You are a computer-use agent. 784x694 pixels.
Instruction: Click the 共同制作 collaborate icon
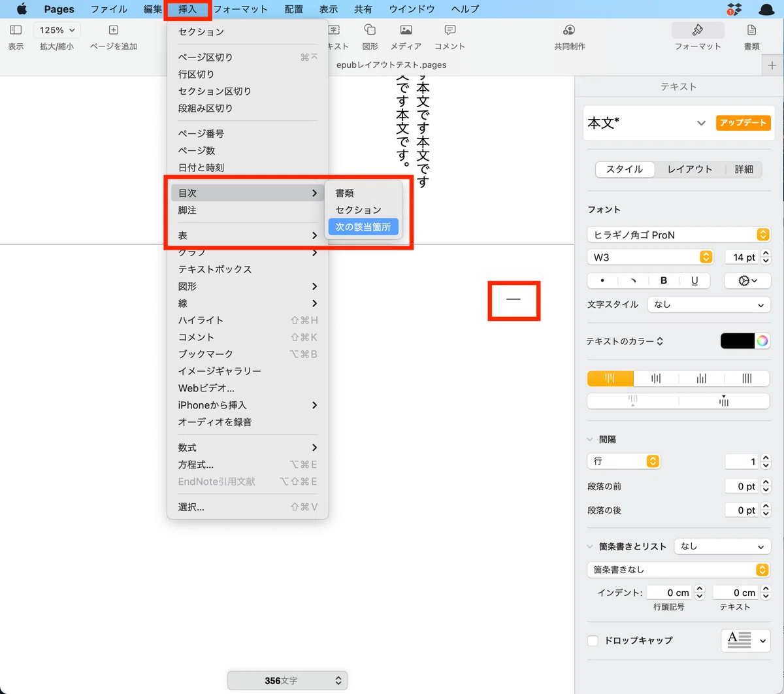coord(569,30)
